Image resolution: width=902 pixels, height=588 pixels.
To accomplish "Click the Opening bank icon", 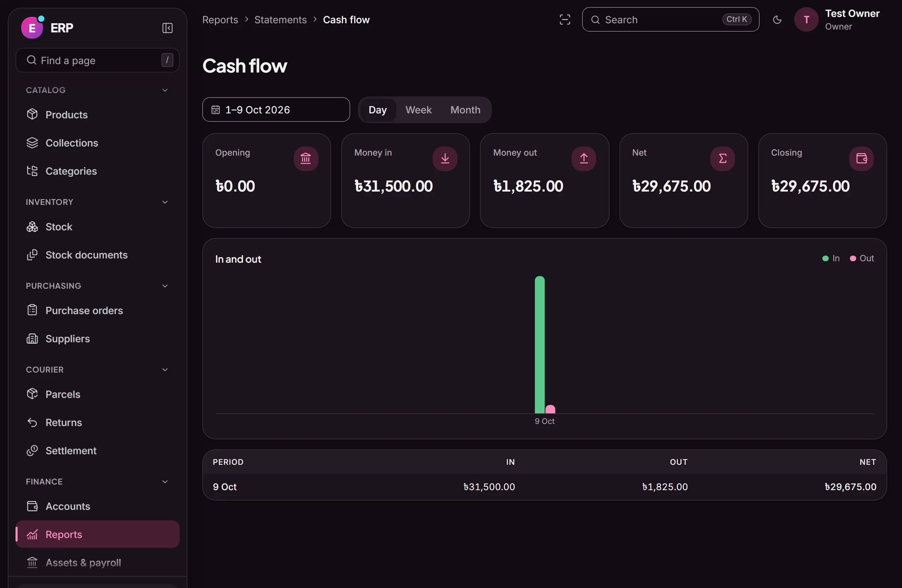I will (x=306, y=159).
